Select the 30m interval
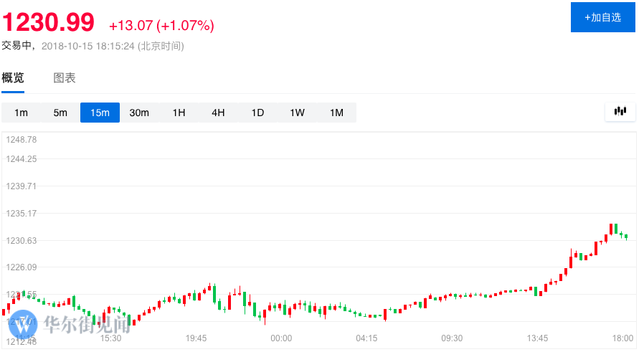Image resolution: width=644 pixels, height=352 pixels. pos(139,113)
